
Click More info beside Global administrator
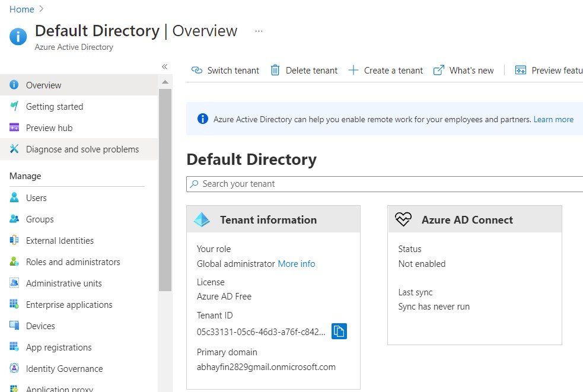tap(297, 264)
